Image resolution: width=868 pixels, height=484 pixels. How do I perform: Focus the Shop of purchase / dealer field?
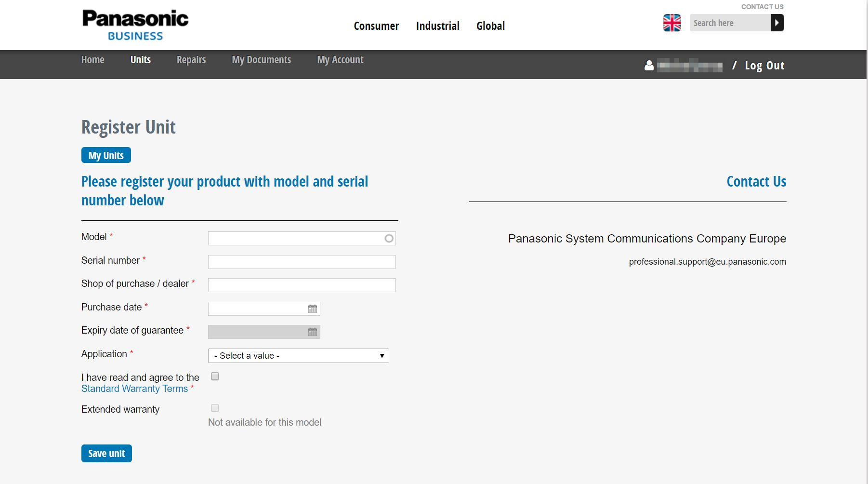[x=302, y=285]
